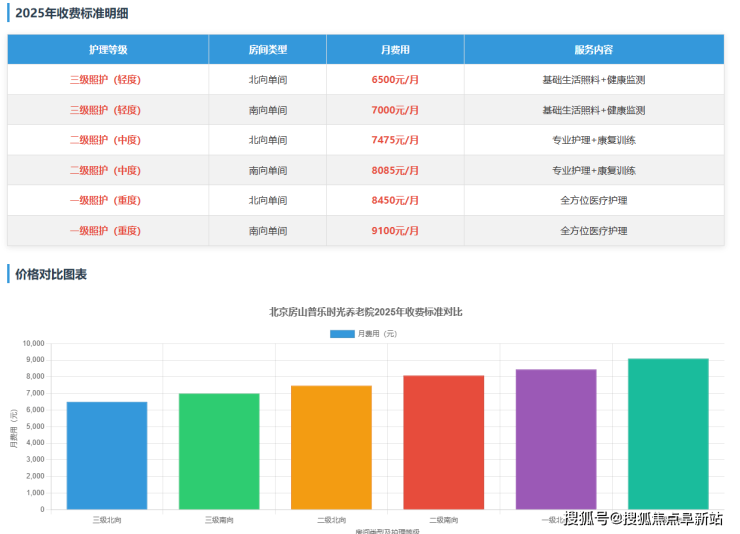Click the red 二级南向 bar

(443, 442)
